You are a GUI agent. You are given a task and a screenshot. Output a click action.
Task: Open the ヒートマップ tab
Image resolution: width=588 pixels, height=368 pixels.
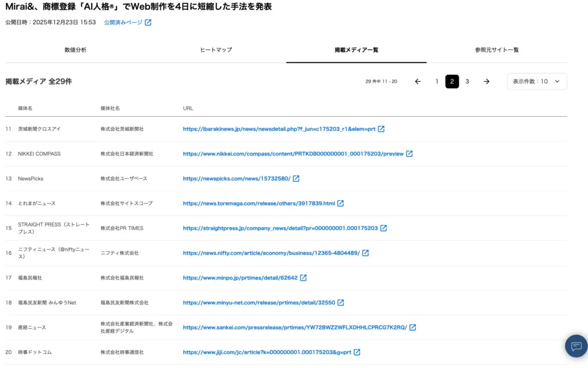click(x=216, y=50)
